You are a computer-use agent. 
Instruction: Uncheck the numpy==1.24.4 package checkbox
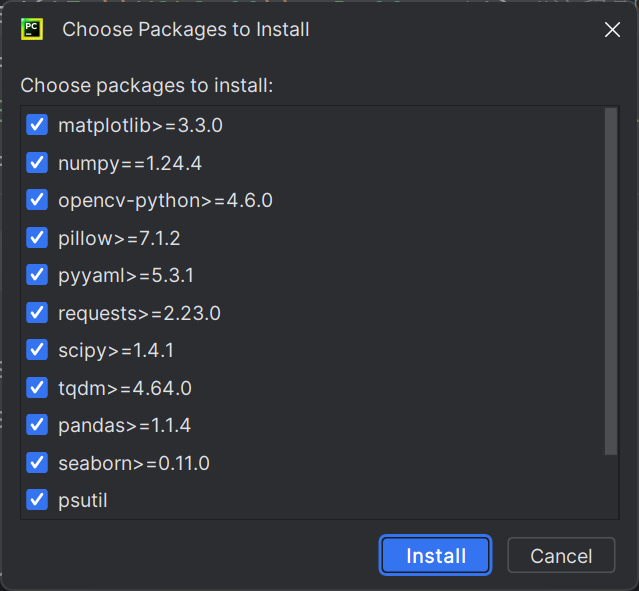37,163
